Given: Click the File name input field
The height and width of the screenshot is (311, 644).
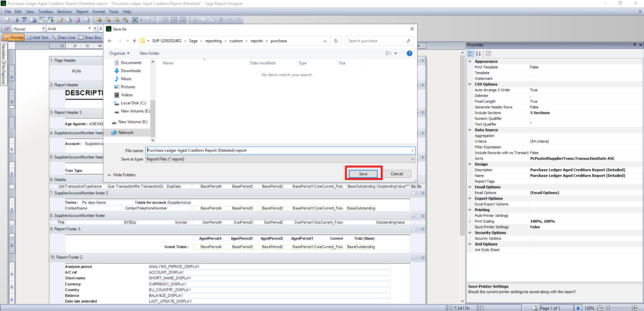Looking at the screenshot, I should pyautogui.click(x=280, y=150).
